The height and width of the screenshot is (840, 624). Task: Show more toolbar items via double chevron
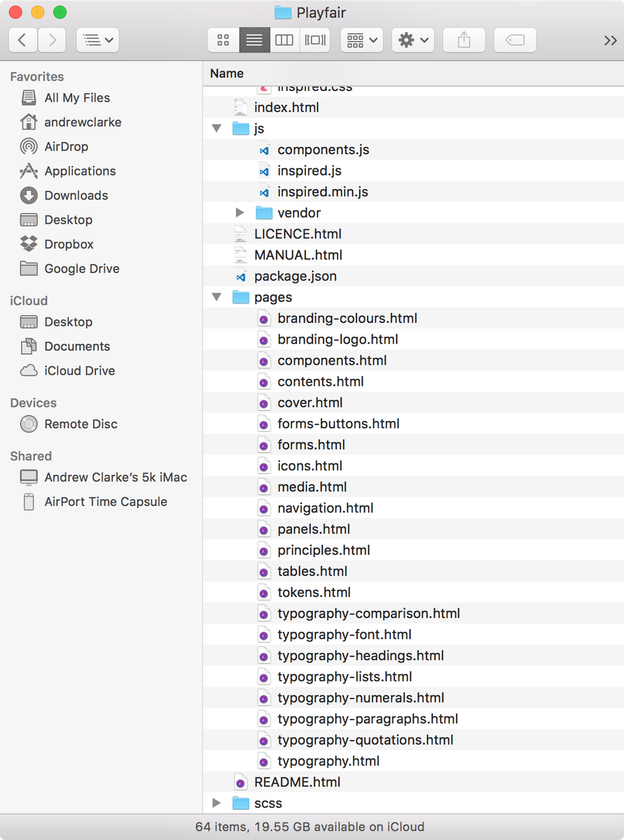coord(610,41)
